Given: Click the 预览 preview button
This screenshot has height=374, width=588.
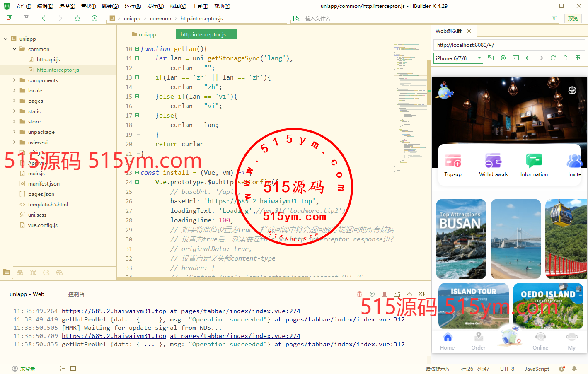Looking at the screenshot, I should (x=573, y=18).
